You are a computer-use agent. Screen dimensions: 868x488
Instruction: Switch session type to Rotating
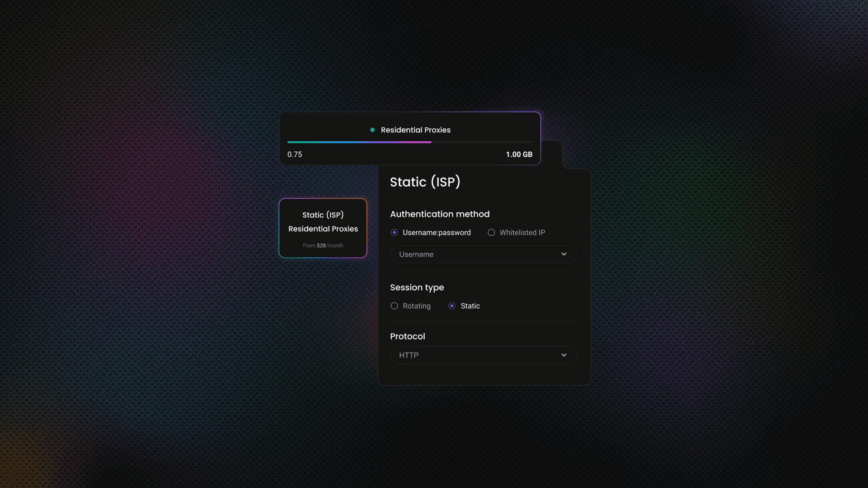[x=394, y=306]
